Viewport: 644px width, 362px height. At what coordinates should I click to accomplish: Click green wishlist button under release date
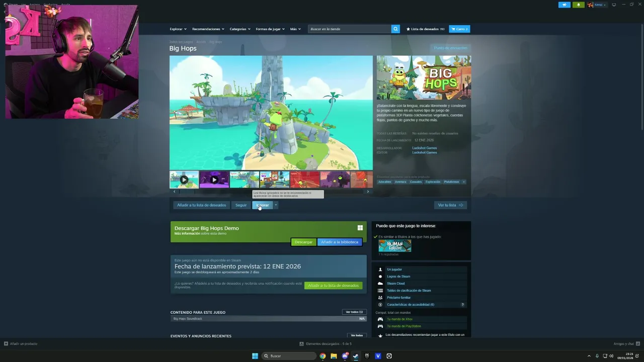point(333,286)
